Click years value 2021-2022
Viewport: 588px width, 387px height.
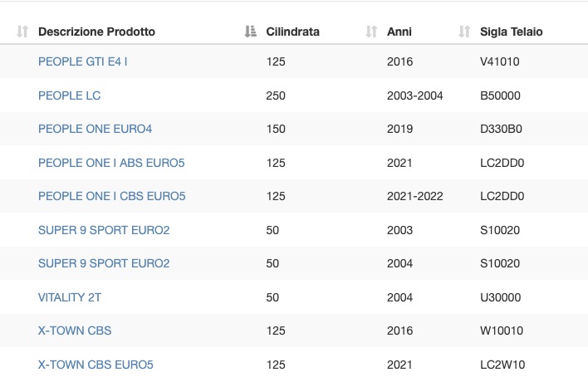(414, 196)
